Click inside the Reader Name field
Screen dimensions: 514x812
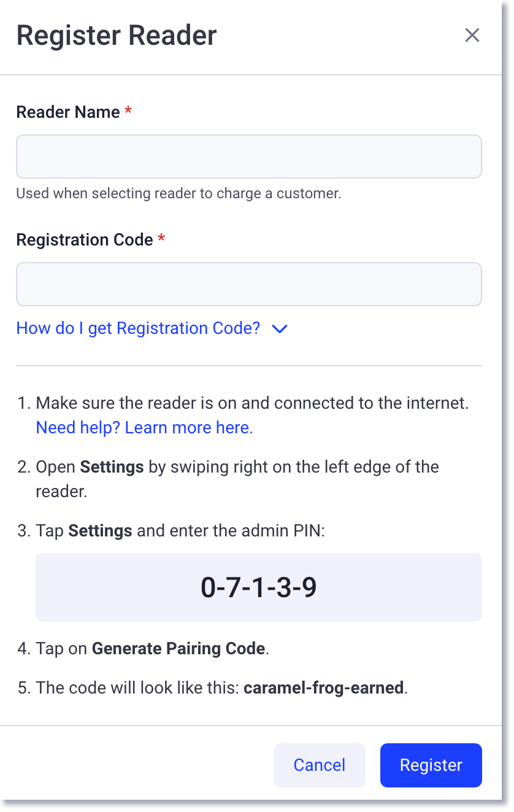(x=248, y=157)
